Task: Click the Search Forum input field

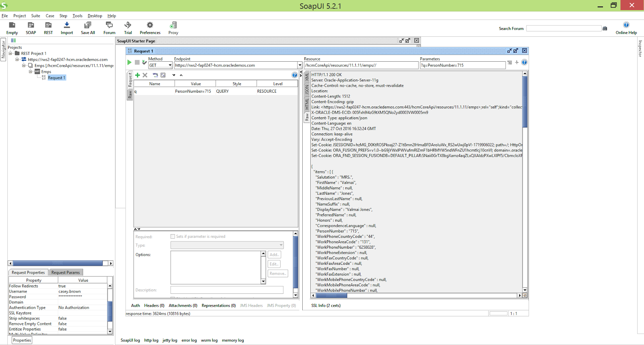Action: pos(563,28)
